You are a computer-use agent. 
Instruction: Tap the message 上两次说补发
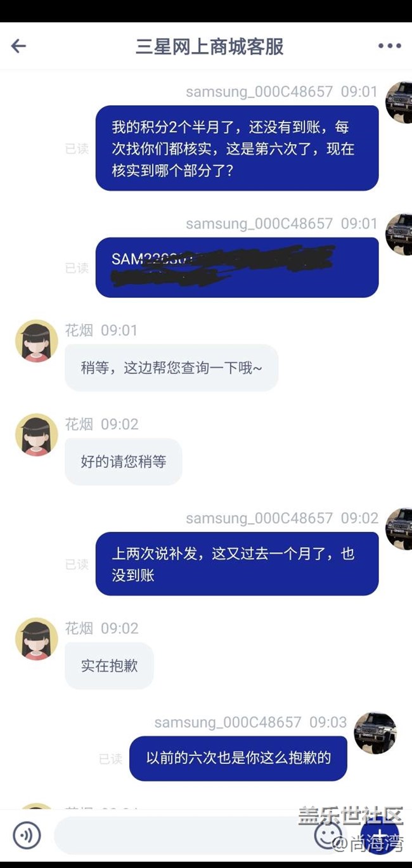237,564
